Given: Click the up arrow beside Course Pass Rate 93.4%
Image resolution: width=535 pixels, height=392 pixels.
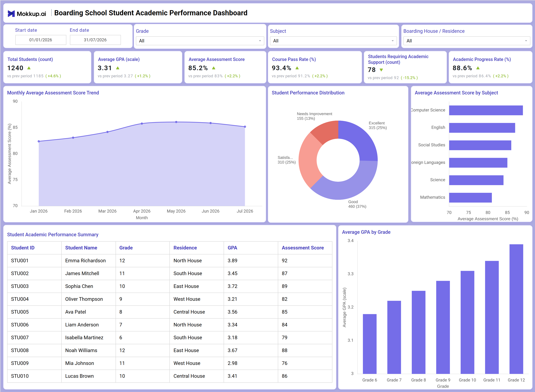Looking at the screenshot, I should tap(297, 68).
